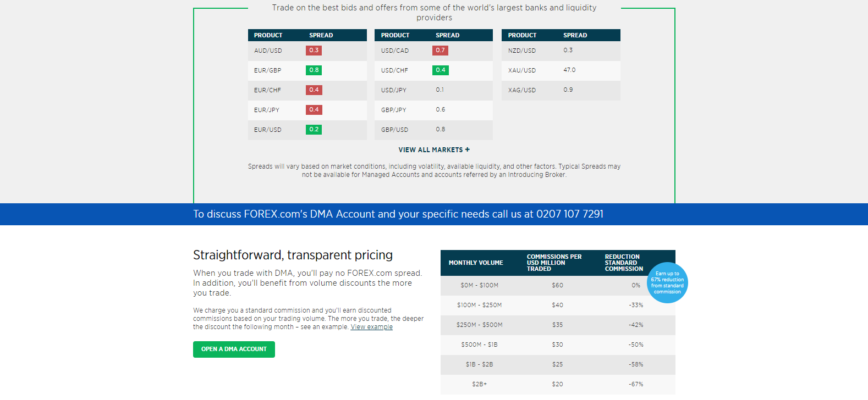Click the MONTHLY VOLUME column header
The image size is (868, 400).
point(476,263)
